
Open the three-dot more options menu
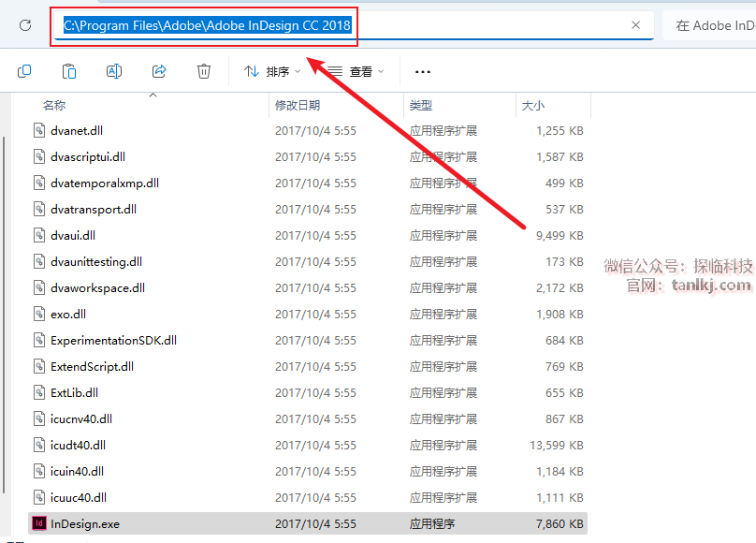click(422, 71)
